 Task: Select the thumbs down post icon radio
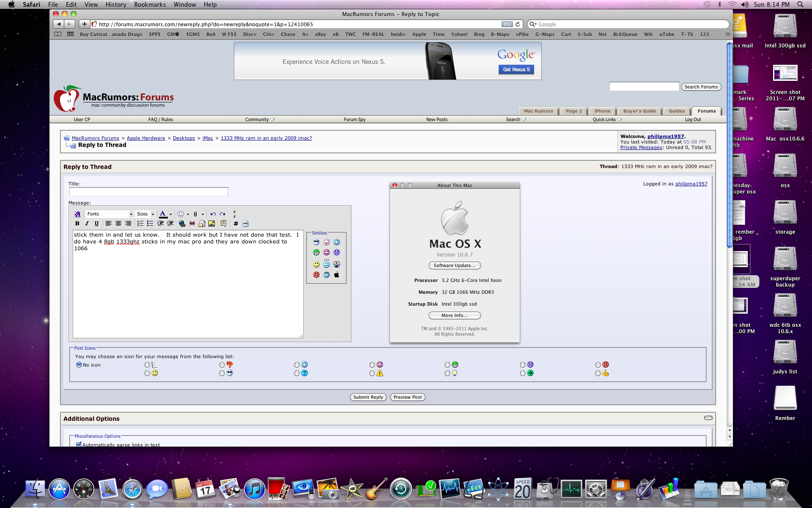click(x=222, y=364)
